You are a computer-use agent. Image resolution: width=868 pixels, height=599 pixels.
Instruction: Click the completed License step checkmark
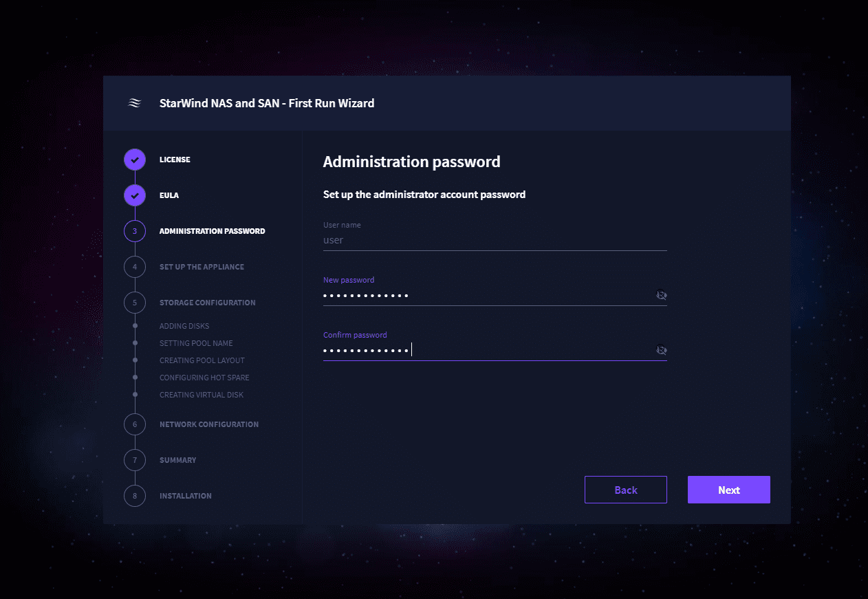click(135, 160)
